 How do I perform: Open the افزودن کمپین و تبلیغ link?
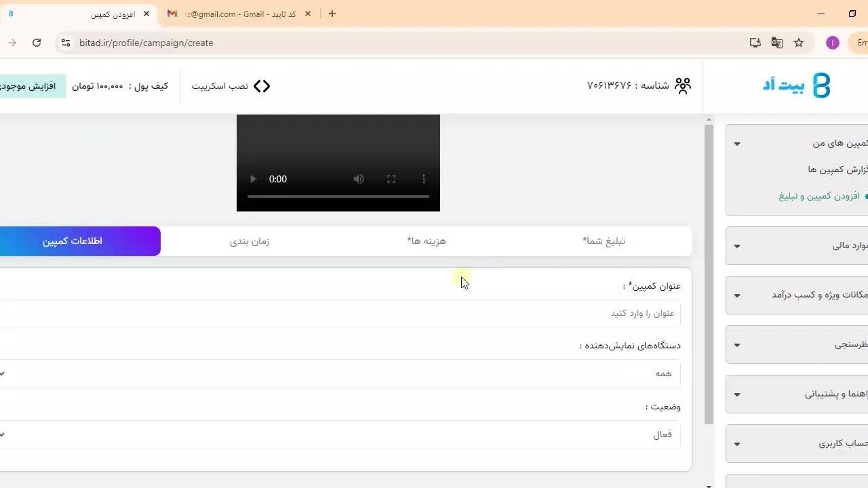(818, 196)
